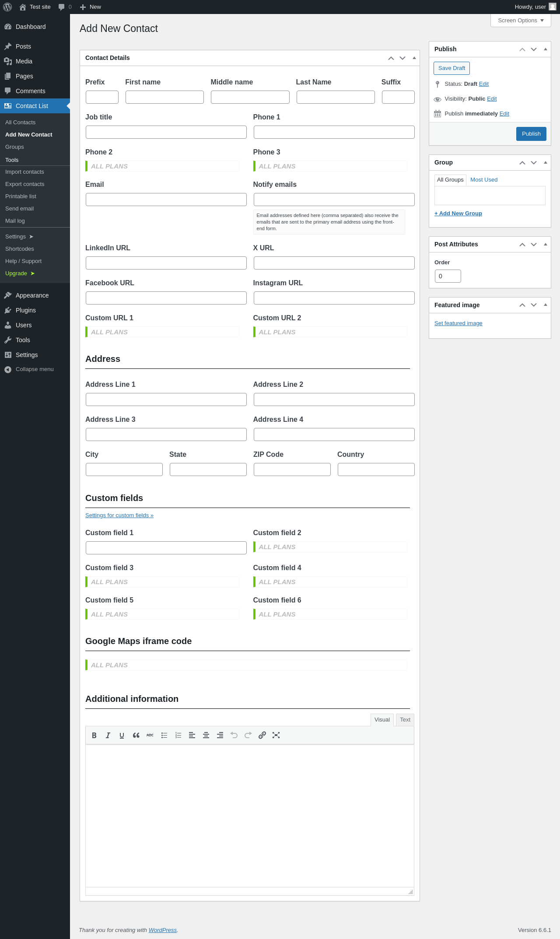Toggle the Publish panel closed
560x939 pixels.
(x=545, y=49)
